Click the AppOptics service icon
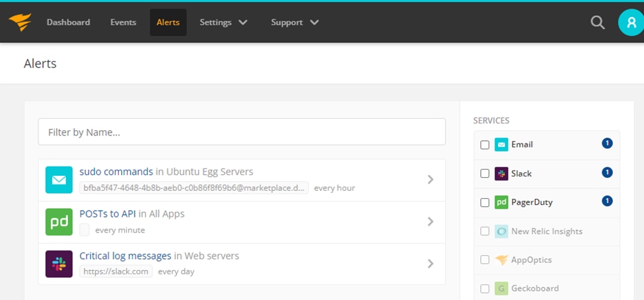This screenshot has height=300, width=644. pyautogui.click(x=501, y=260)
